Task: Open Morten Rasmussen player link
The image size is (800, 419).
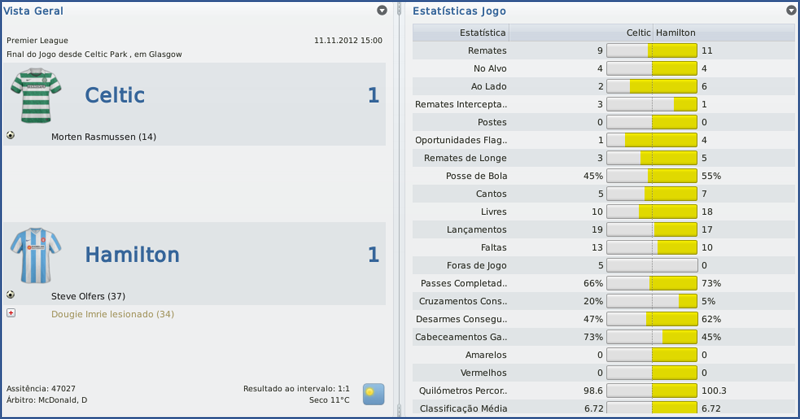Action: click(103, 136)
